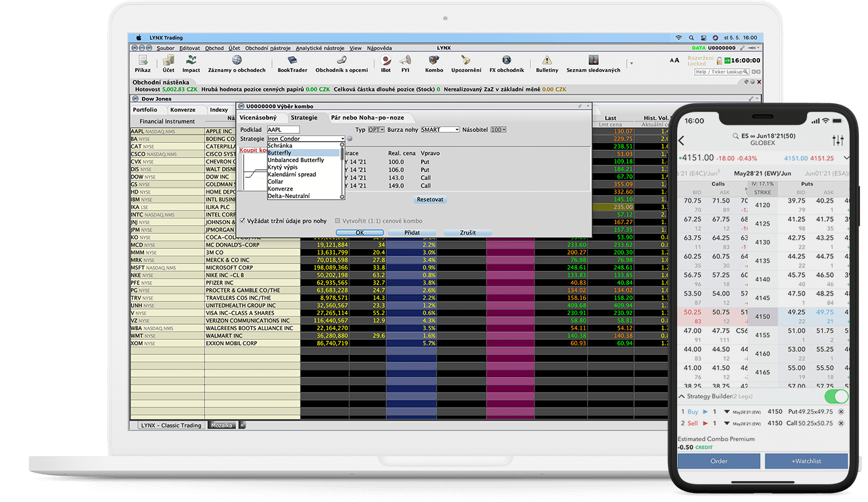Collapse Strategy Builder chevron on phone

coord(682,396)
